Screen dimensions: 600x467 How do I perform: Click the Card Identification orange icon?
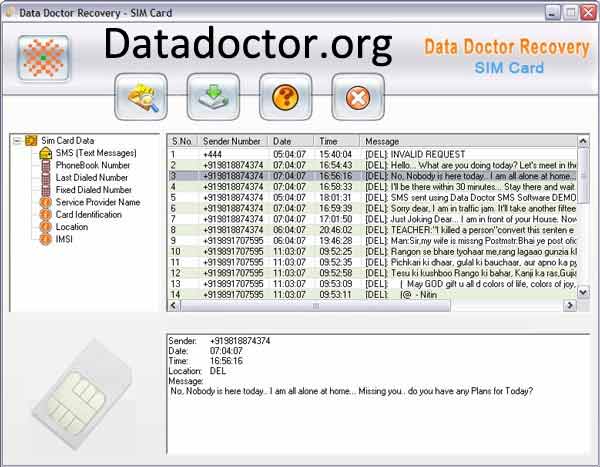[x=46, y=215]
